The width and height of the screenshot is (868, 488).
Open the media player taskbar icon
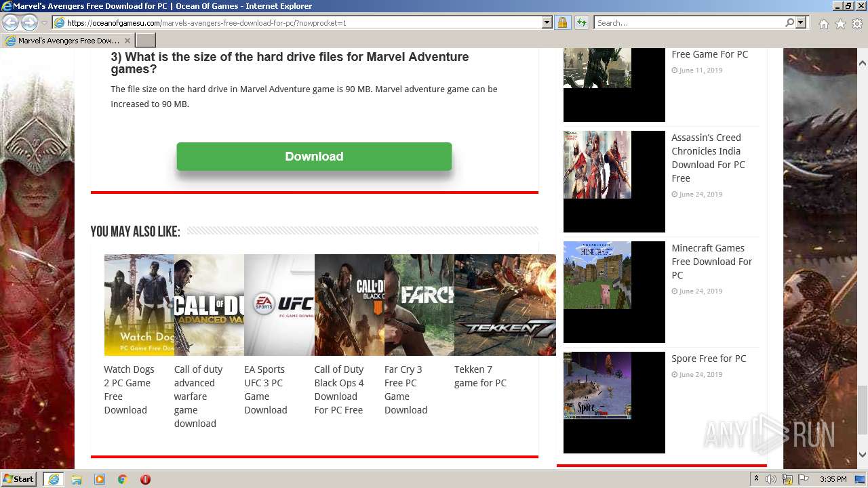100,479
